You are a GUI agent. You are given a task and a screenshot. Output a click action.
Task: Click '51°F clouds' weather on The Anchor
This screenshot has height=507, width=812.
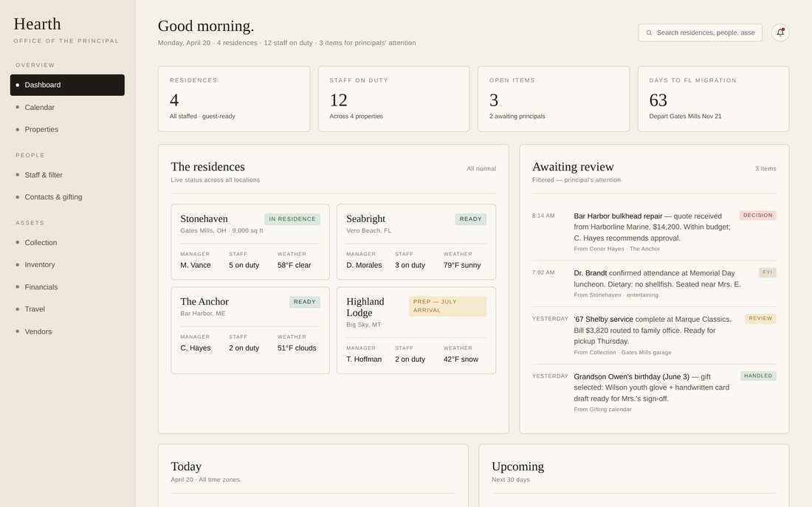(297, 348)
